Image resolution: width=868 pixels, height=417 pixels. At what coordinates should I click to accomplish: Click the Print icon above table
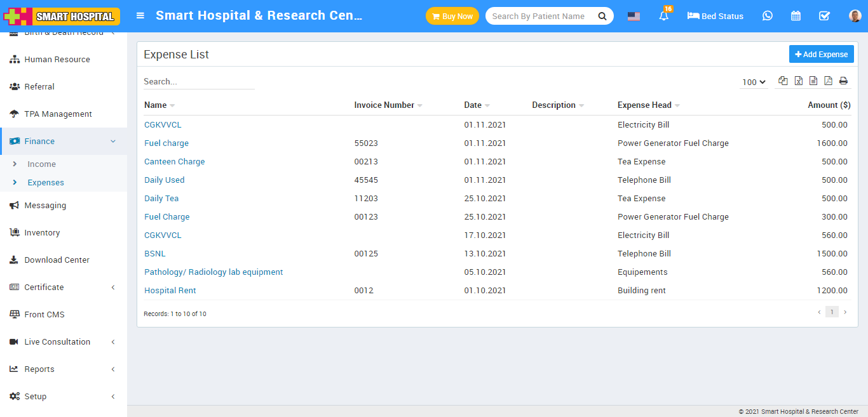click(843, 81)
